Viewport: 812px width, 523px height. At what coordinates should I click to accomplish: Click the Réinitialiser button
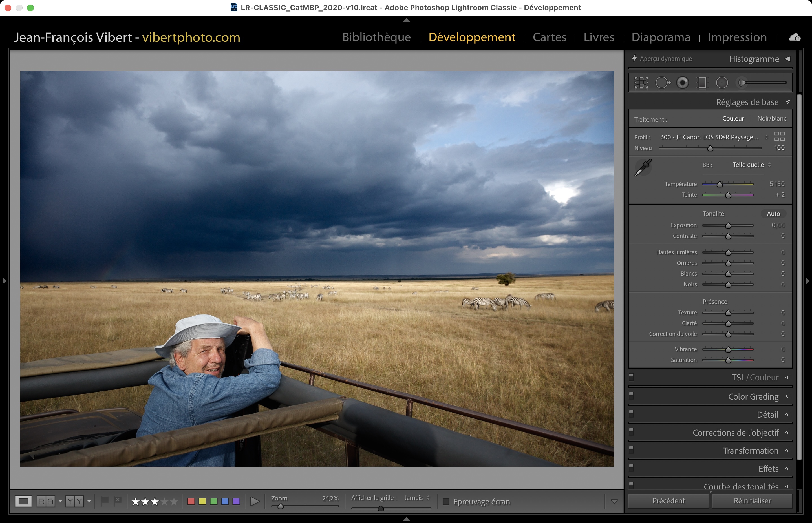pos(752,501)
